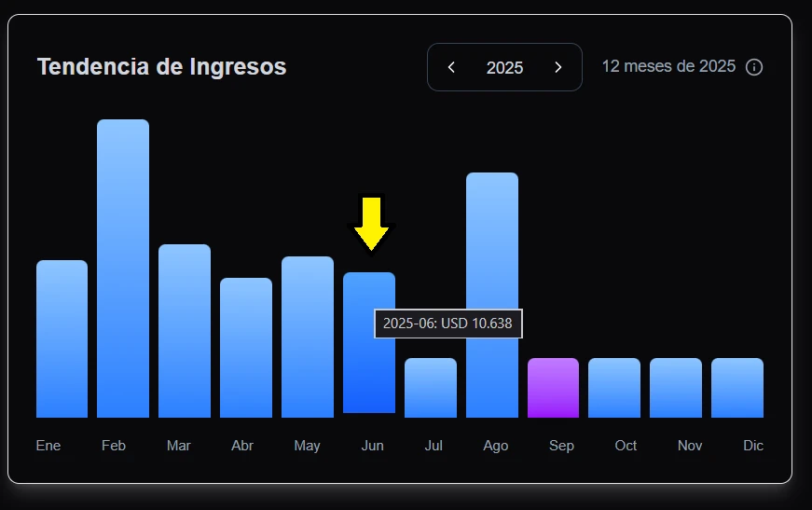
Task: Select the April bar in the chart
Action: [246, 348]
